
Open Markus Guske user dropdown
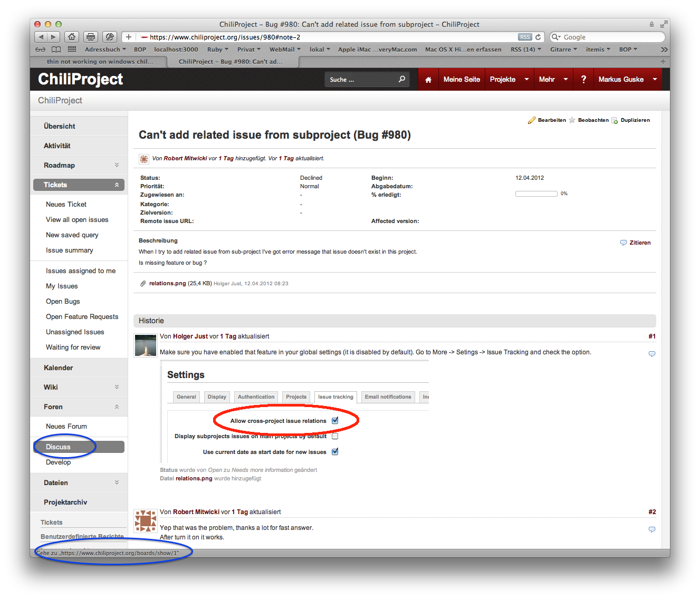coord(628,79)
